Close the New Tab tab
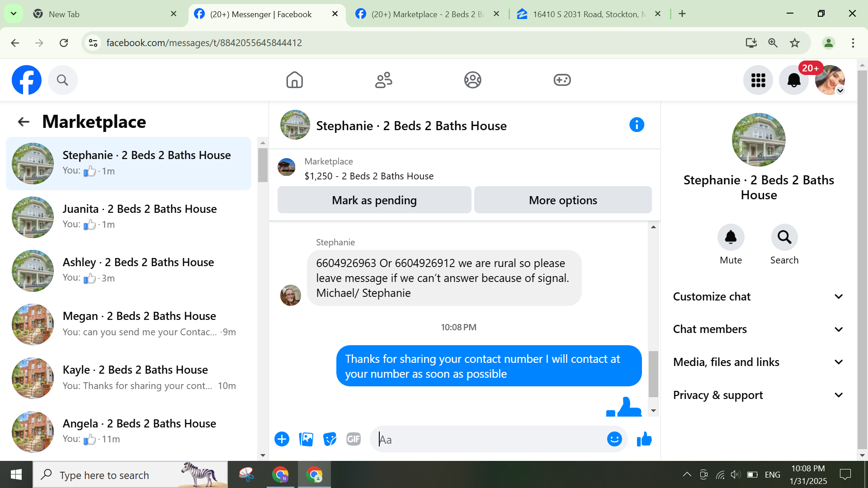868x488 pixels. click(x=174, y=14)
